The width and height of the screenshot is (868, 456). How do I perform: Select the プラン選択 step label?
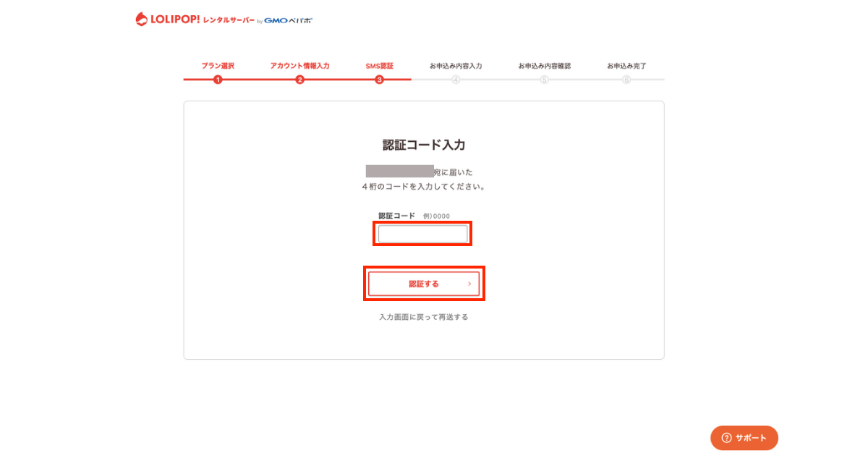(218, 66)
